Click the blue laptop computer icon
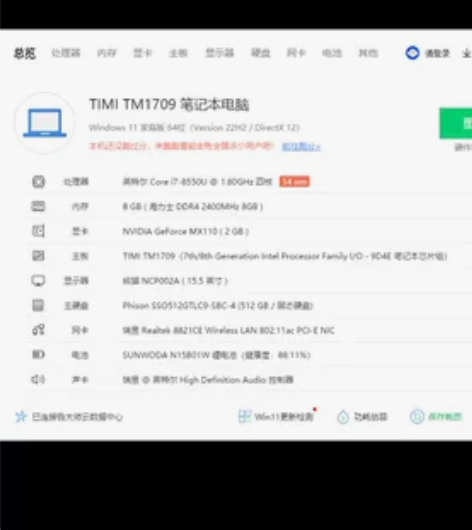This screenshot has height=530, width=472. (45, 123)
